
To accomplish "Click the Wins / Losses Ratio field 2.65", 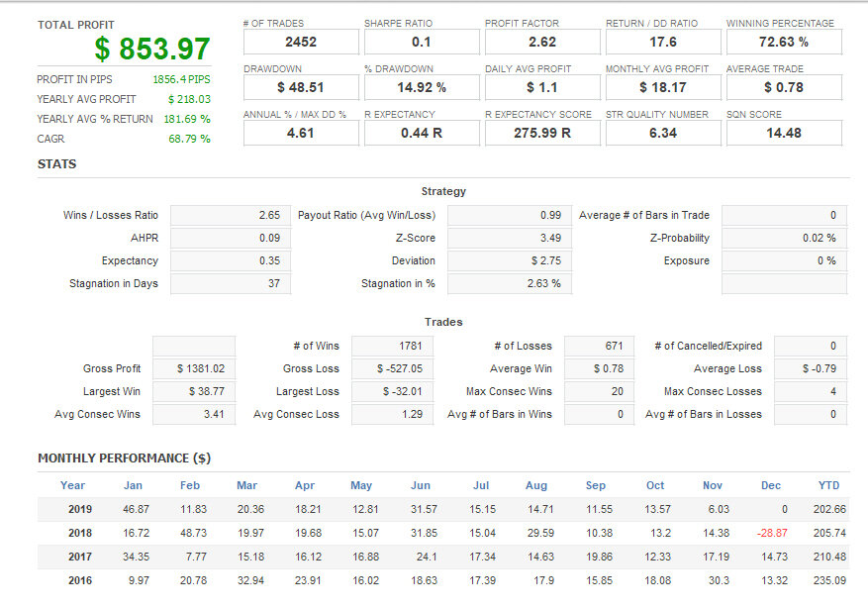I will pyautogui.click(x=231, y=215).
